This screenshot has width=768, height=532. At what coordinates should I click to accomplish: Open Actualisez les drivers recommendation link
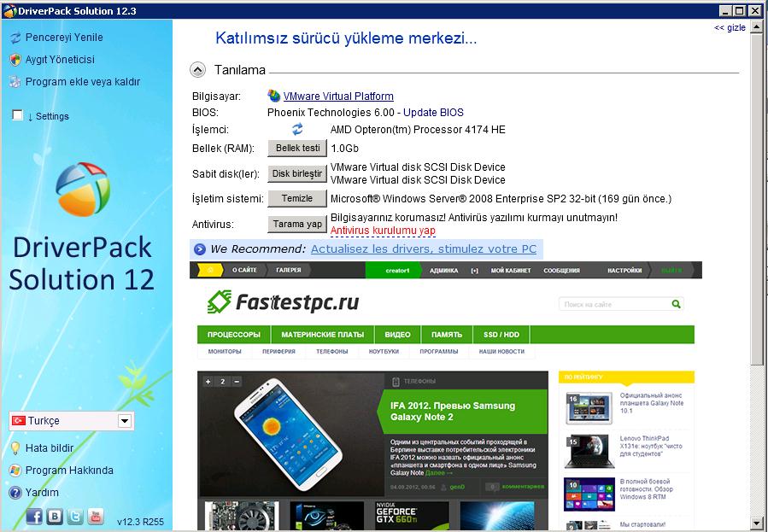click(424, 249)
